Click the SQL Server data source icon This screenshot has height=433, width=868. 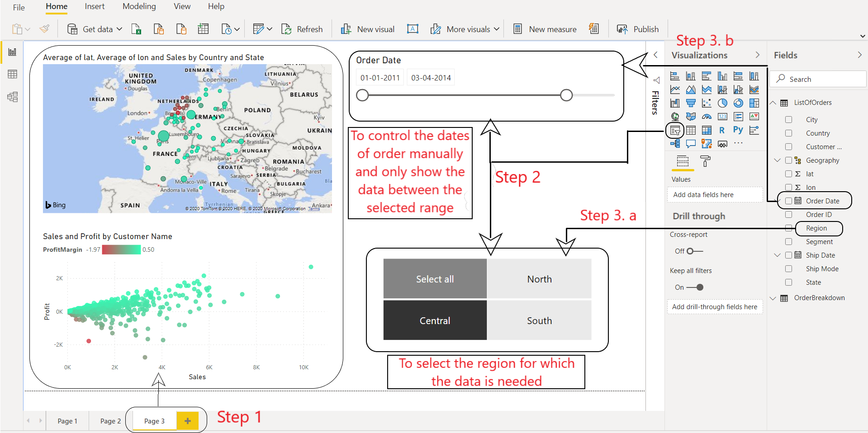click(181, 29)
